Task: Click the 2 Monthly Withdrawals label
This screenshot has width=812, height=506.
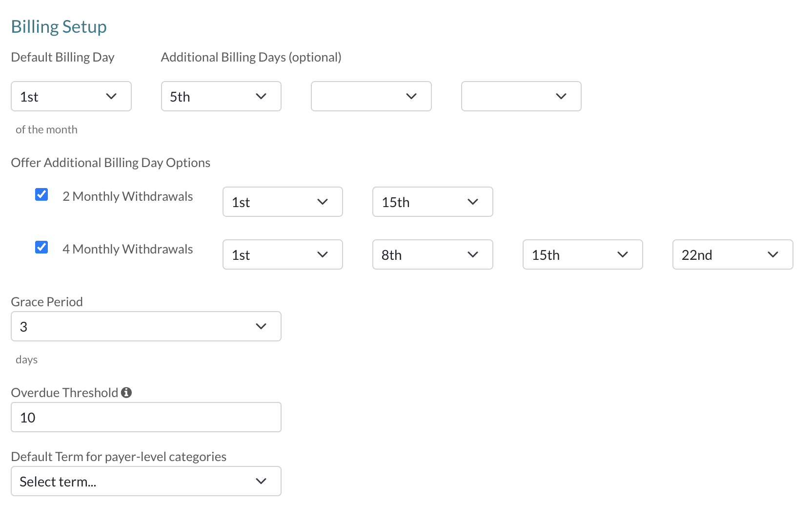Action: (x=128, y=196)
